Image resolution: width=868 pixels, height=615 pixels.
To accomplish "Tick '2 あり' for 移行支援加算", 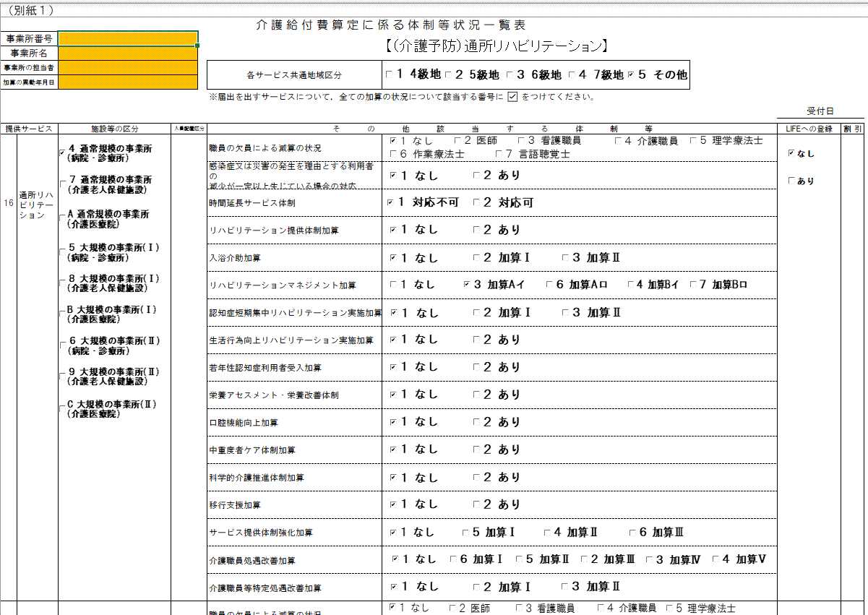I will click(x=476, y=504).
